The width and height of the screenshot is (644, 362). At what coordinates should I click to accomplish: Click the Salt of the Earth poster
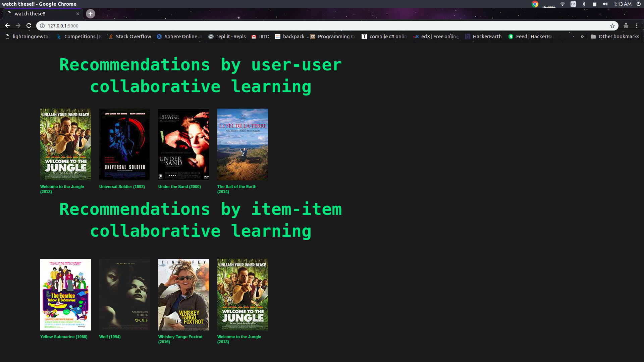click(243, 144)
